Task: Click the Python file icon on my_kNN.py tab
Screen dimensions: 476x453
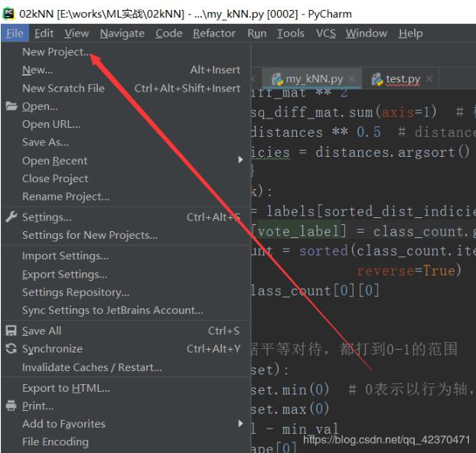Action: 277,80
